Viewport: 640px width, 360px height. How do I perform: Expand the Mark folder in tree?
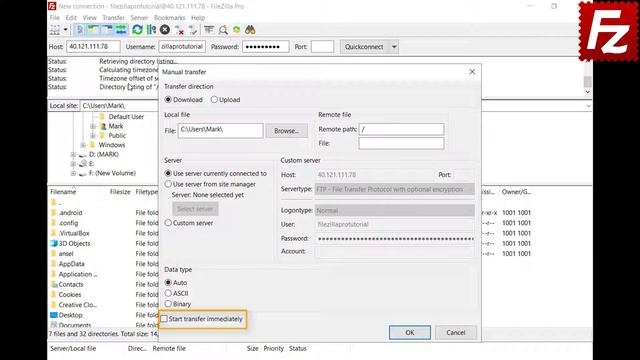point(93,127)
